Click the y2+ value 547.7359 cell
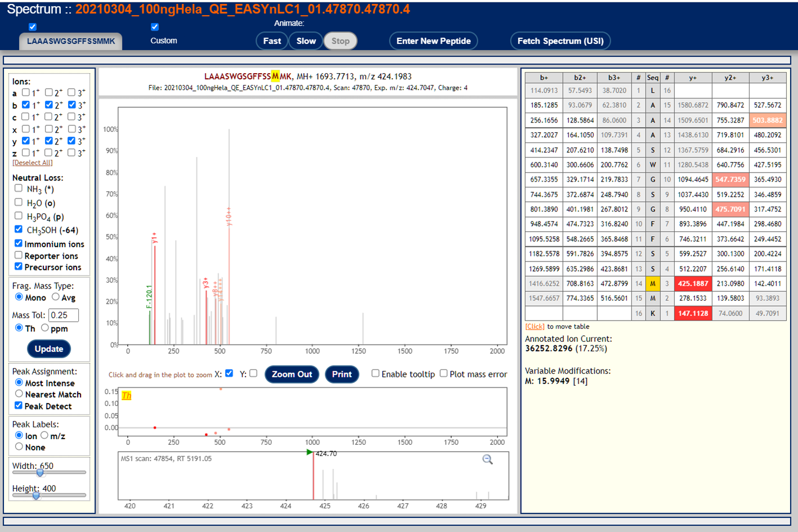This screenshot has height=532, width=798. point(730,179)
